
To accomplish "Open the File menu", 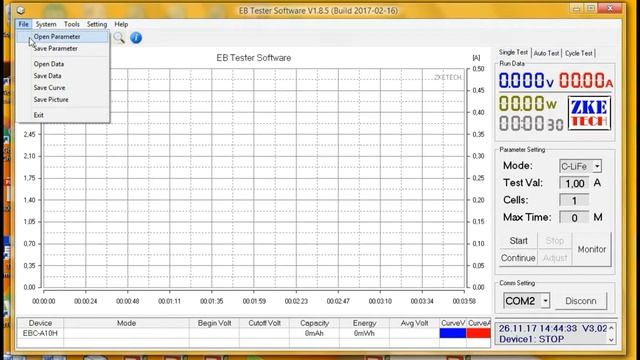I will point(23,24).
